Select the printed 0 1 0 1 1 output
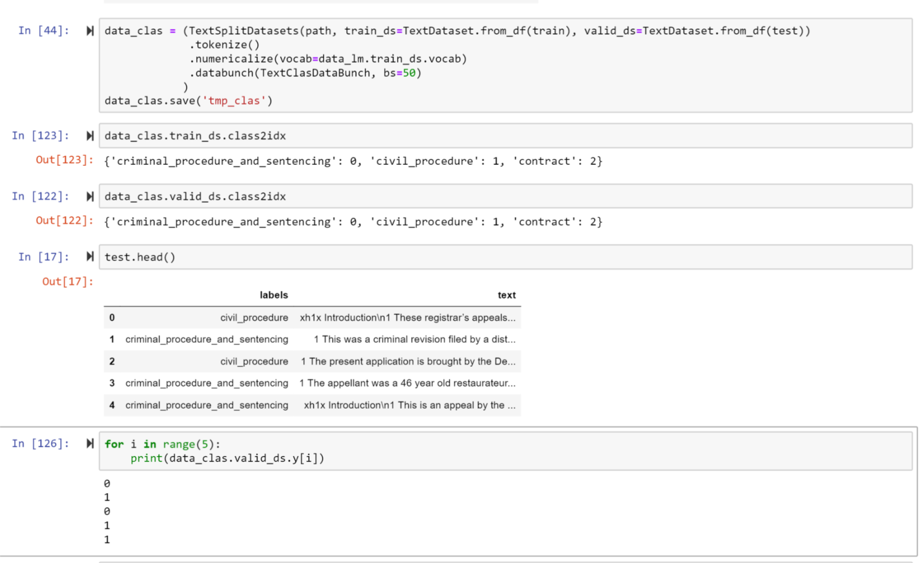Screen dimensions: 924x563 tap(107, 510)
